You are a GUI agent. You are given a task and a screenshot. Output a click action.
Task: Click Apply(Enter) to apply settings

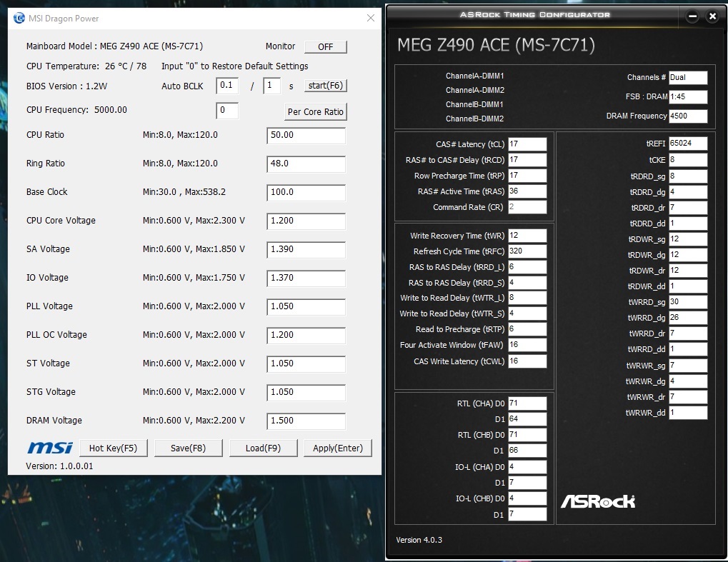click(338, 448)
